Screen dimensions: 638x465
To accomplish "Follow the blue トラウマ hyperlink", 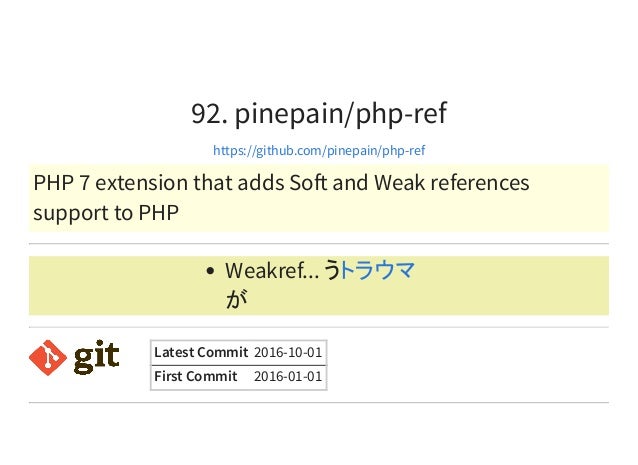I will (377, 270).
